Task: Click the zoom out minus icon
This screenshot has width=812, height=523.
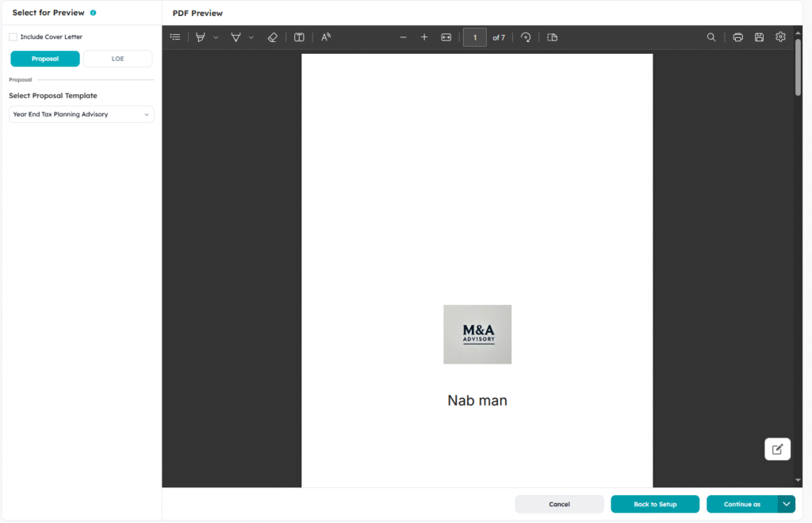Action: click(403, 37)
